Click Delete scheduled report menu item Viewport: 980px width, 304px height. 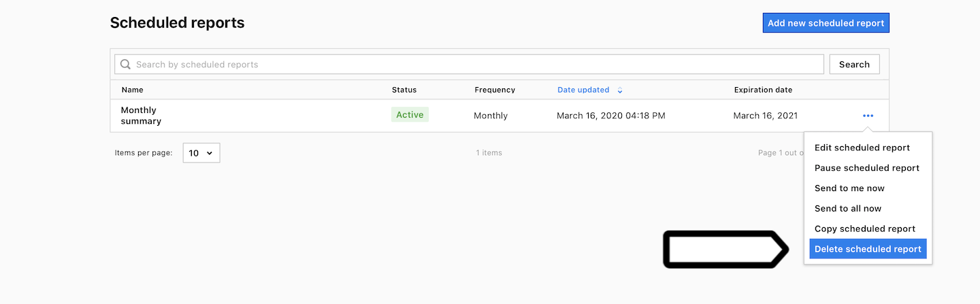[x=868, y=250]
